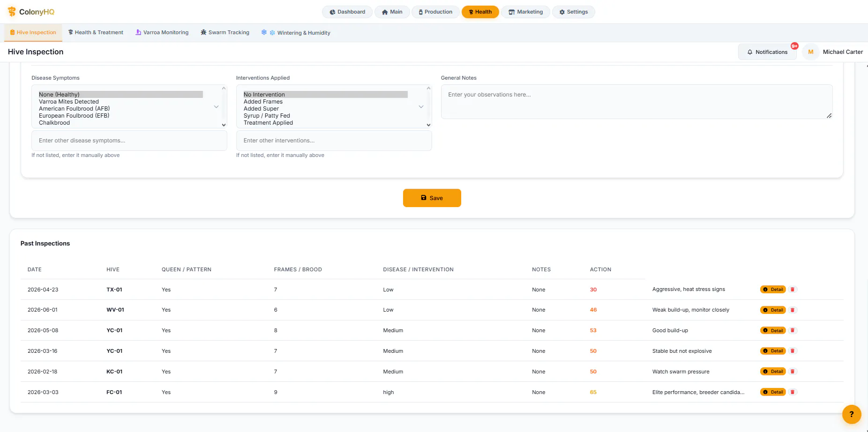Screen dimensions: 868x432
Task: Focus the General Notes textarea
Action: (636, 102)
